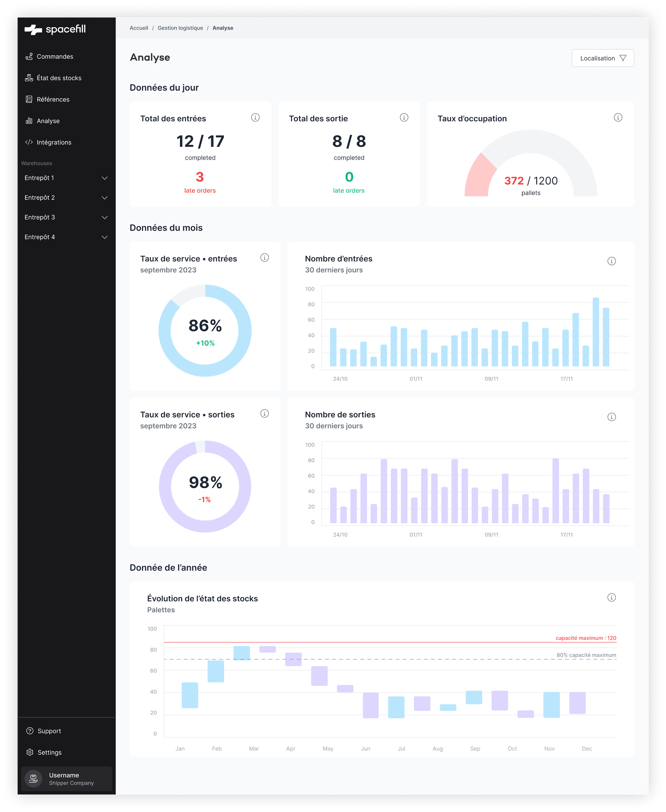Click '+10%' under 86%
The height and width of the screenshot is (812, 666).
205,343
